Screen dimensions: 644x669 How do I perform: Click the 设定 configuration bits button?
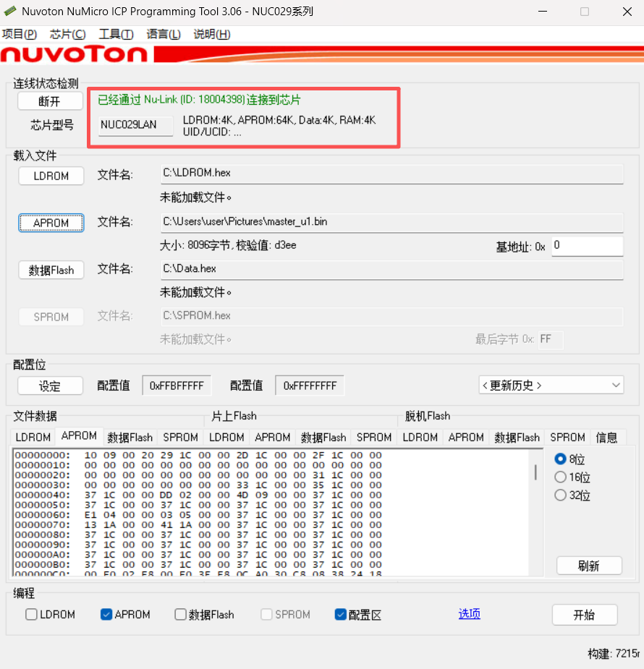click(50, 386)
